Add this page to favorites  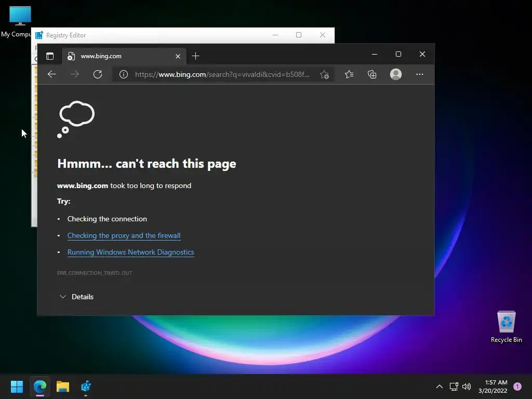[324, 74]
